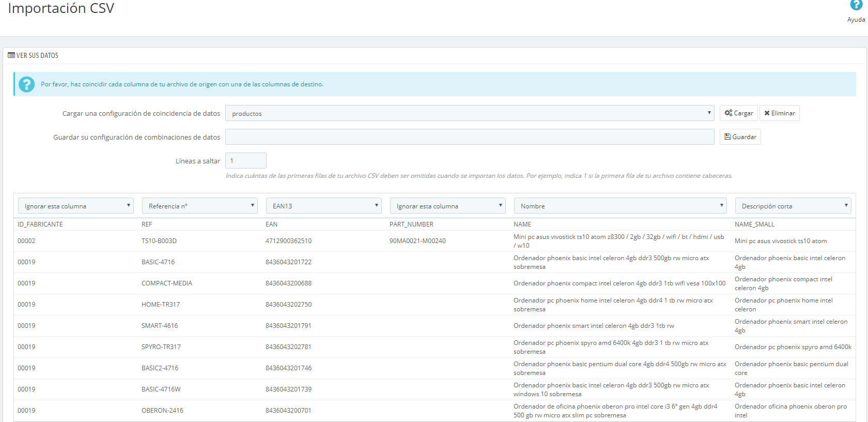Expand the Ignorar esta columna dropdown above PART_NUMBER
Viewport: 868px width, 422px height.
click(448, 206)
